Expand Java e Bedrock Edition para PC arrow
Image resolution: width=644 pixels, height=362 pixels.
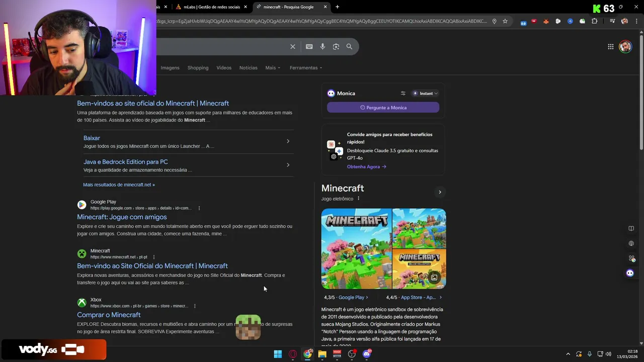288,165
